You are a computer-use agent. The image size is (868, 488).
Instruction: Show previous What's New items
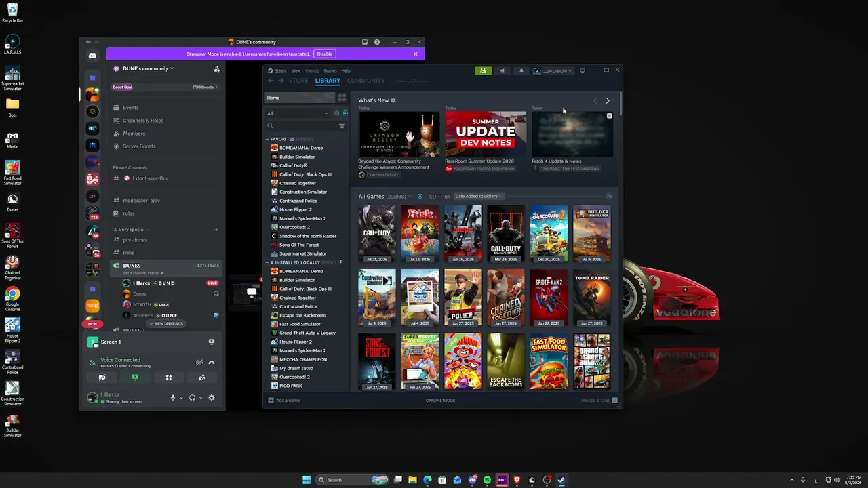pos(595,101)
